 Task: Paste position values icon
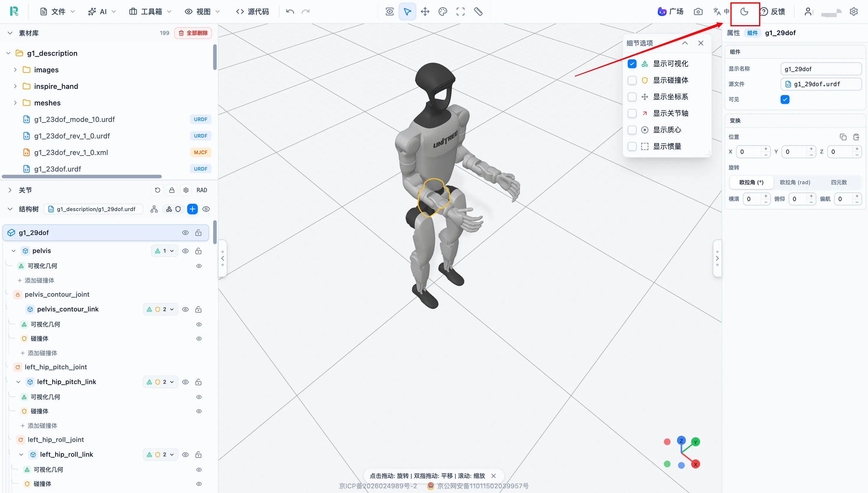(856, 137)
